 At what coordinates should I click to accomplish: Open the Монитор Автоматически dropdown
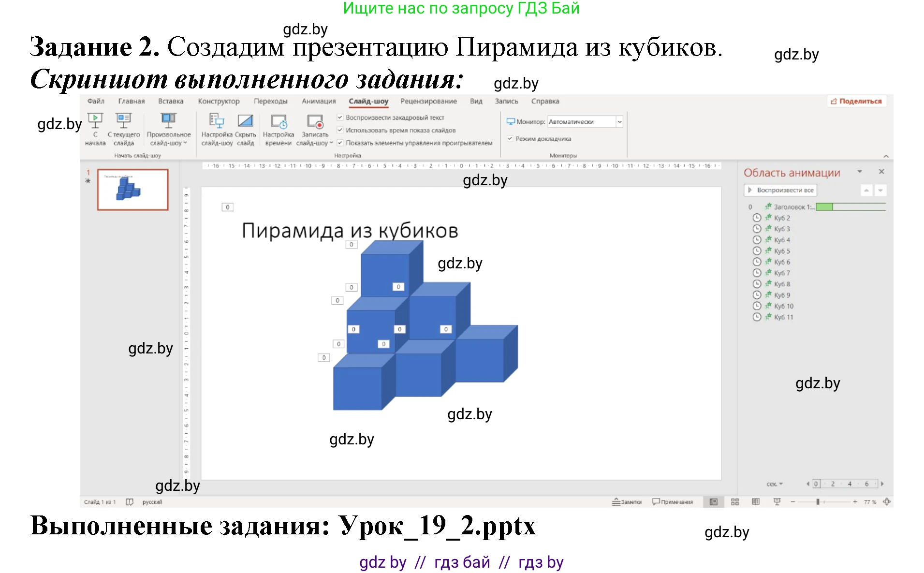(x=620, y=121)
